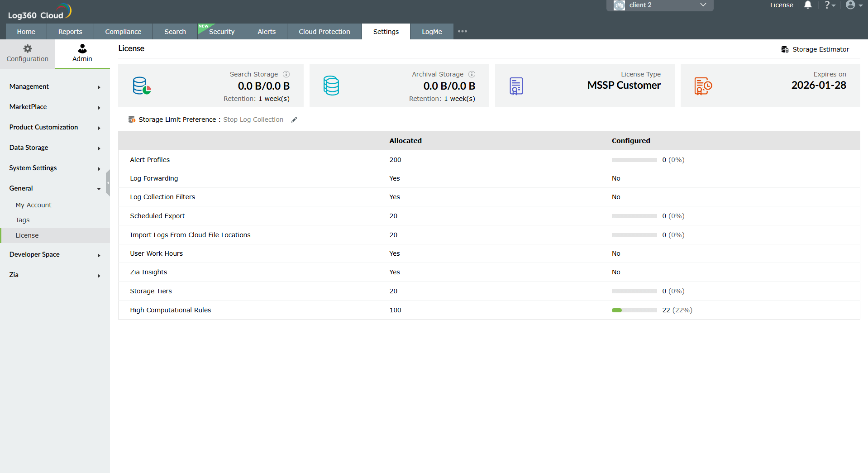
Task: Click the Log360 Cloud logo
Action: pyautogui.click(x=39, y=11)
